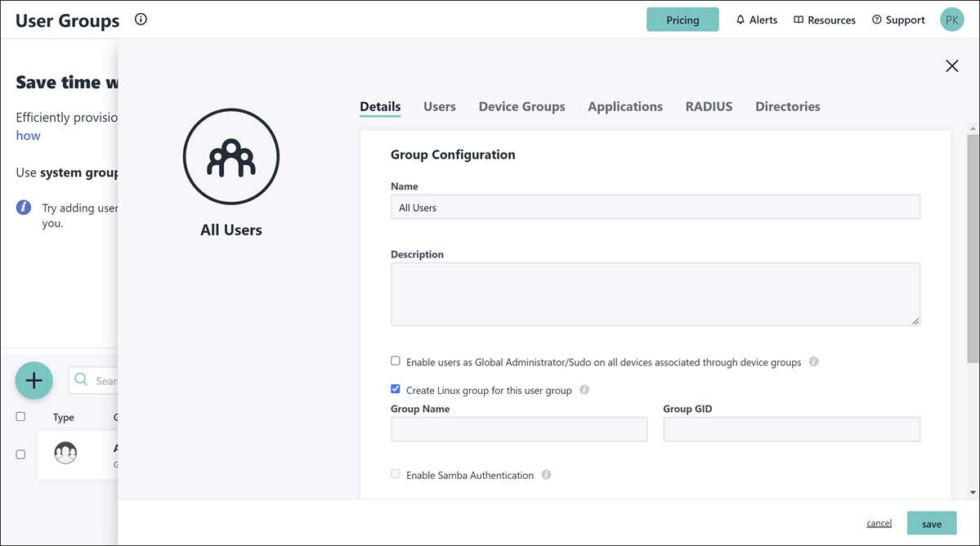View the tooltip beside Create Linux group
980x546 pixels.
point(584,390)
